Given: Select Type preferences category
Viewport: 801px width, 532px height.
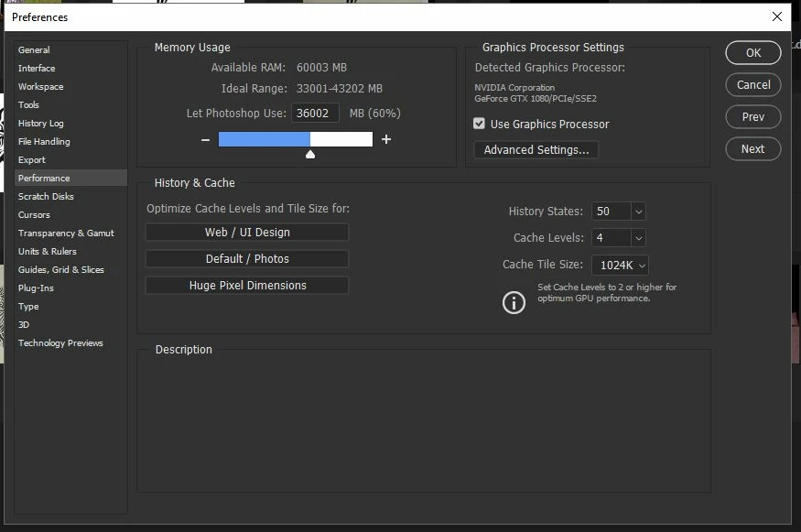Looking at the screenshot, I should click(70, 307).
